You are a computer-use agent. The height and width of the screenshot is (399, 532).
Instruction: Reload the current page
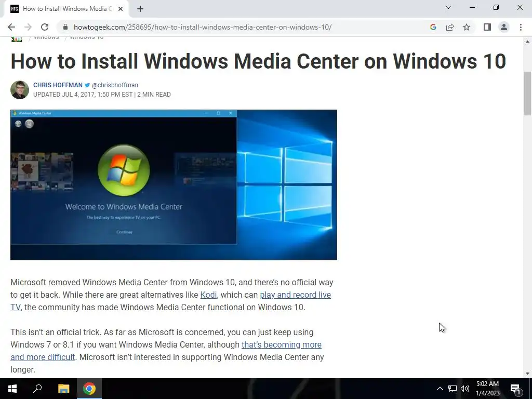coord(45,27)
